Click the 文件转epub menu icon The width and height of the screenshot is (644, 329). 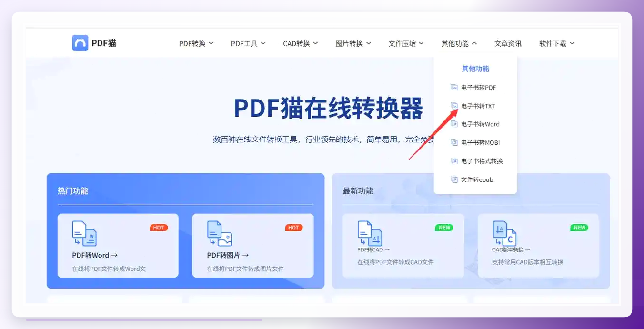pyautogui.click(x=454, y=179)
